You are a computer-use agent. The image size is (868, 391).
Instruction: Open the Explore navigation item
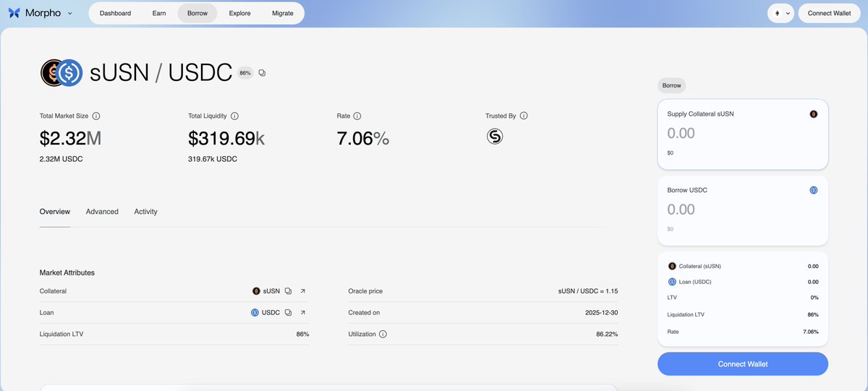pyautogui.click(x=239, y=13)
